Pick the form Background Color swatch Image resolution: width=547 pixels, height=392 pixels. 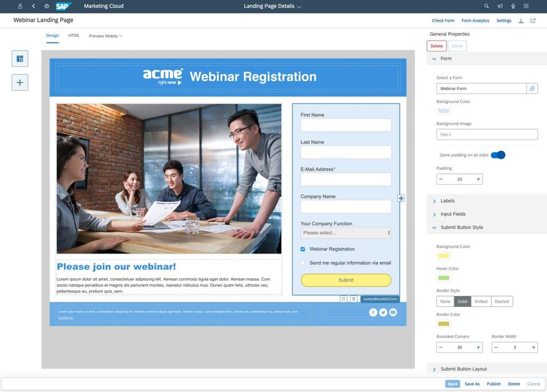coord(443,111)
